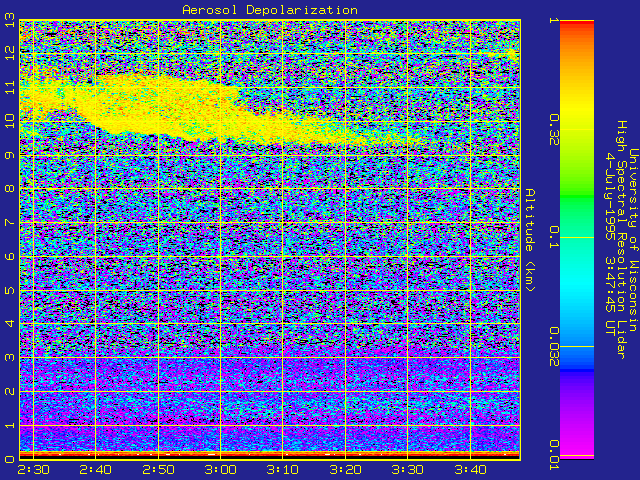Click the 3:30 time axis label
640x480 pixels.
(x=407, y=470)
